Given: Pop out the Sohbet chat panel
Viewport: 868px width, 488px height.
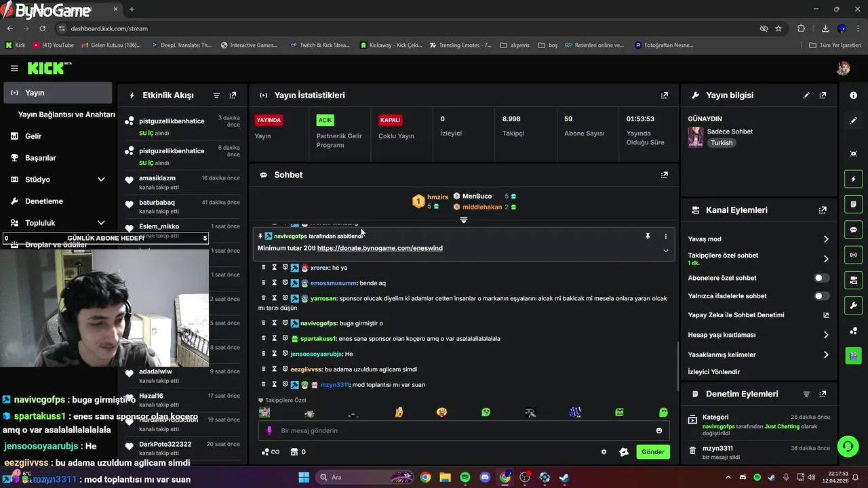Looking at the screenshot, I should pyautogui.click(x=665, y=175).
